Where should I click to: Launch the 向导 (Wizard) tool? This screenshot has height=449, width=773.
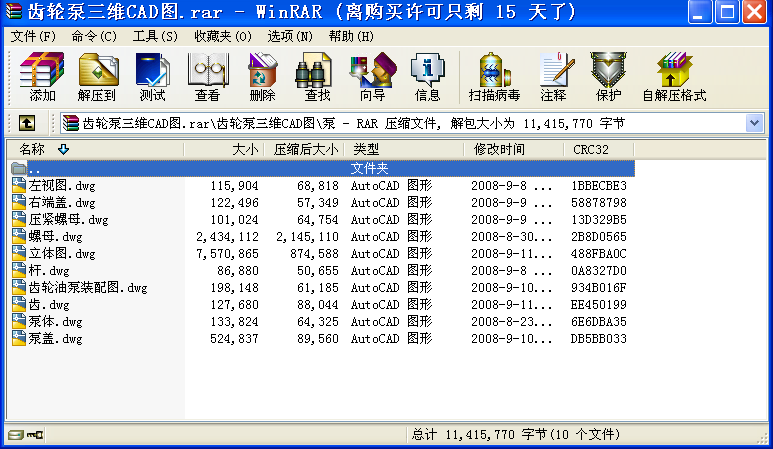[372, 77]
